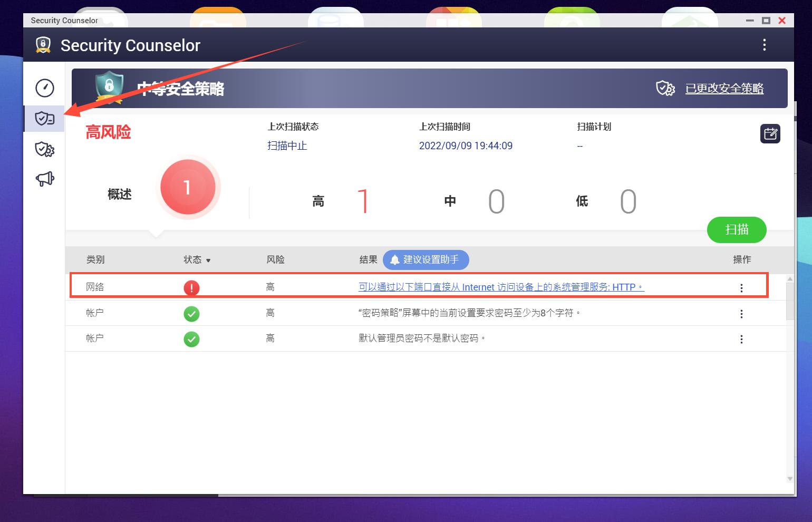
Task: Select the security checkup shield icon in sidebar
Action: tap(44, 119)
